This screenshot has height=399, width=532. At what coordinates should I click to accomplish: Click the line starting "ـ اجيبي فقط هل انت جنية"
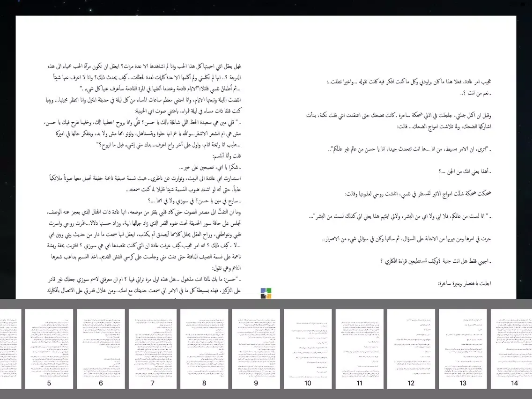coord(436,261)
